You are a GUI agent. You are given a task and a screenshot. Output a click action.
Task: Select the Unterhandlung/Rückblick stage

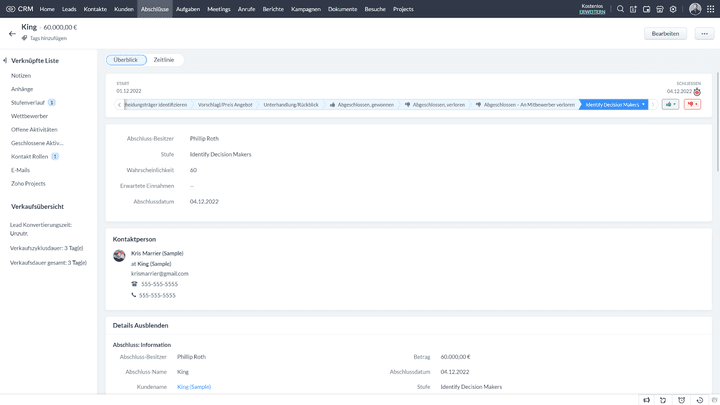[x=291, y=104]
